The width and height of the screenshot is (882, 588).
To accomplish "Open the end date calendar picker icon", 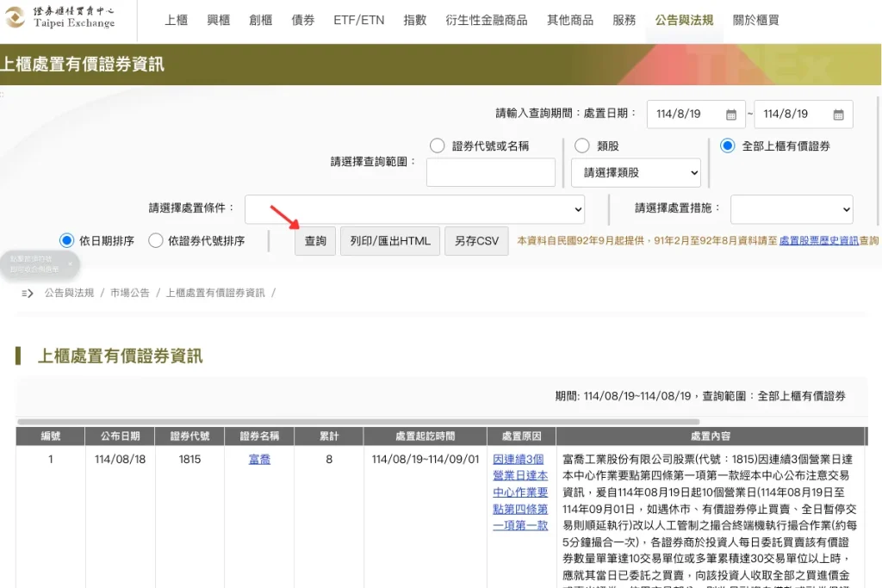I will click(838, 115).
